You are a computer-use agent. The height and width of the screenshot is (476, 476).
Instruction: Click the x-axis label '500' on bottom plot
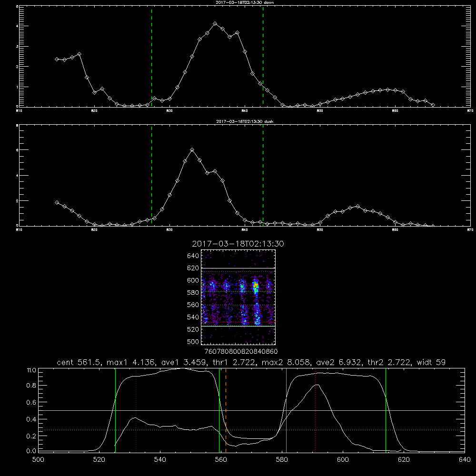click(x=38, y=460)
